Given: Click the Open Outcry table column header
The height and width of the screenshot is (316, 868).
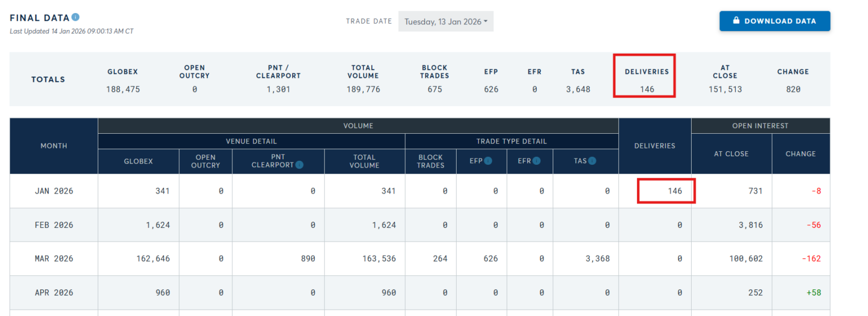Looking at the screenshot, I should [205, 161].
